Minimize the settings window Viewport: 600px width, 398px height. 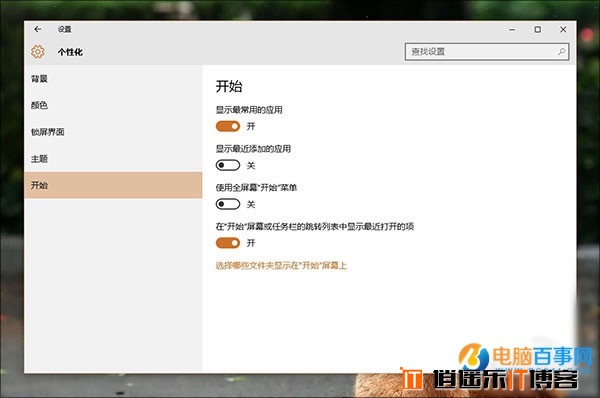click(x=512, y=29)
